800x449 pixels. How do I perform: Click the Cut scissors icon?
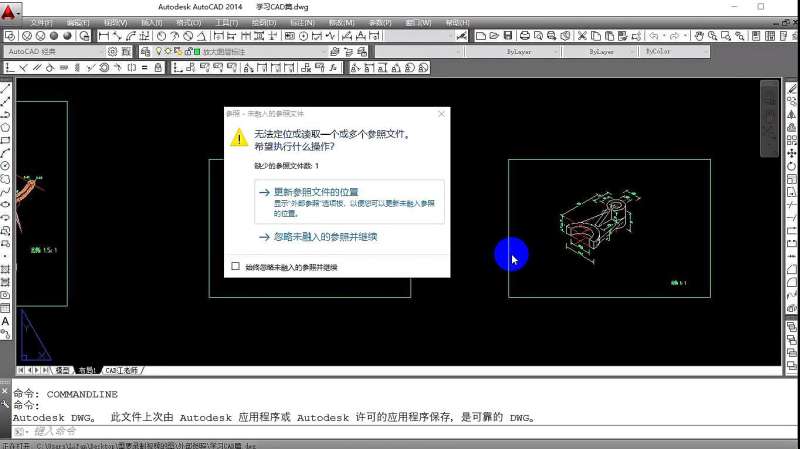point(582,36)
